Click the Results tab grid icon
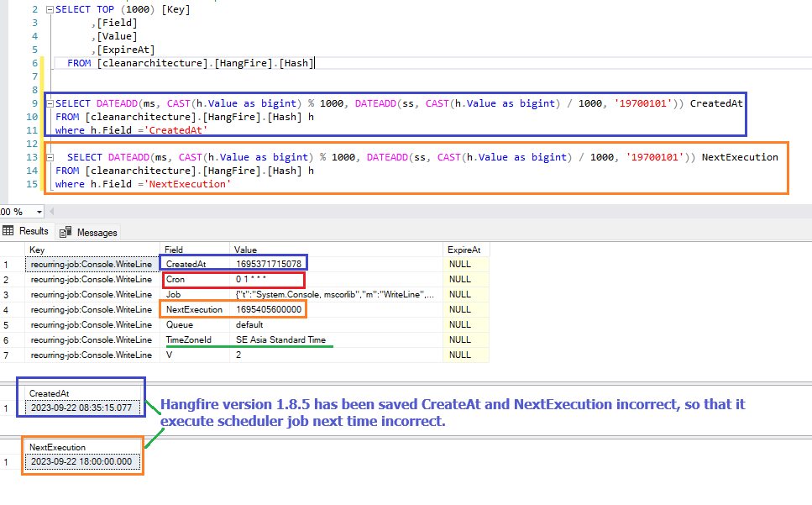The width and height of the screenshot is (812, 505). pos(7,232)
